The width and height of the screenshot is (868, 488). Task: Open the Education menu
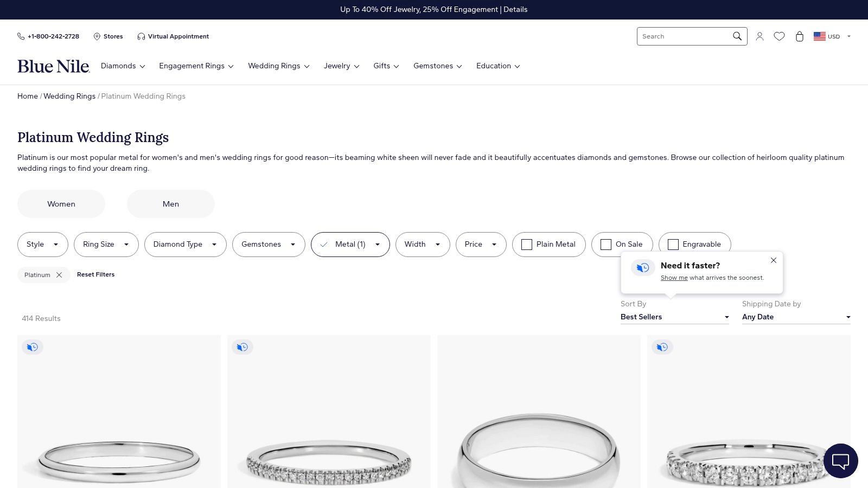click(x=498, y=66)
